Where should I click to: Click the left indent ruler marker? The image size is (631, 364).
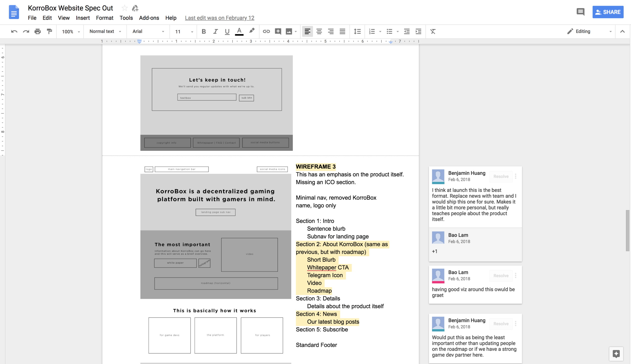point(139,42)
